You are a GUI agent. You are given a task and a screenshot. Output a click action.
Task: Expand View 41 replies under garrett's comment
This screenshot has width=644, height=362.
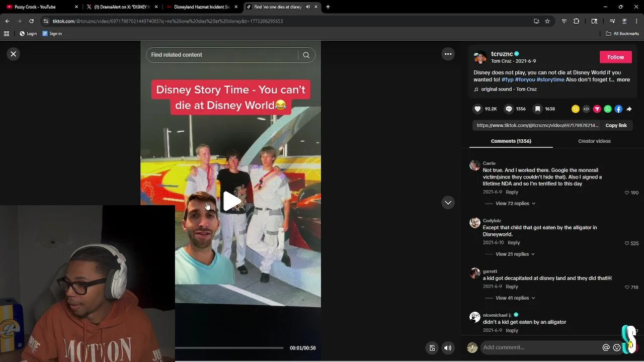click(x=515, y=298)
